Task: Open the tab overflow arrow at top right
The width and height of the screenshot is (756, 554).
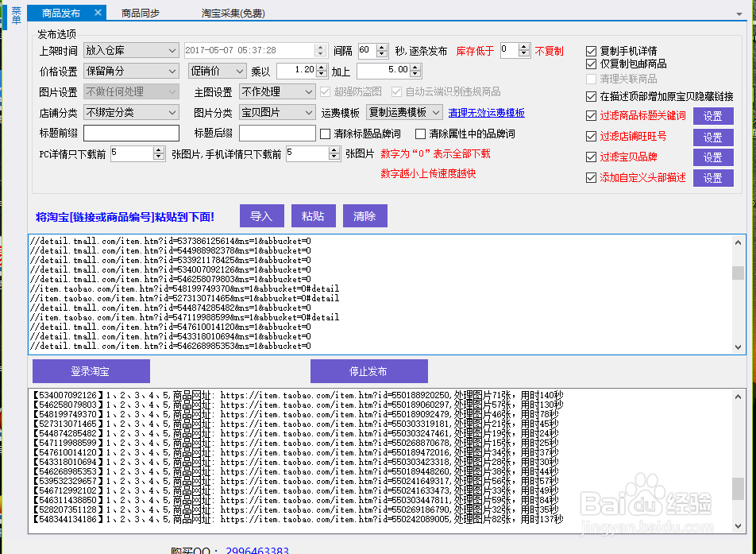Action: [x=739, y=14]
